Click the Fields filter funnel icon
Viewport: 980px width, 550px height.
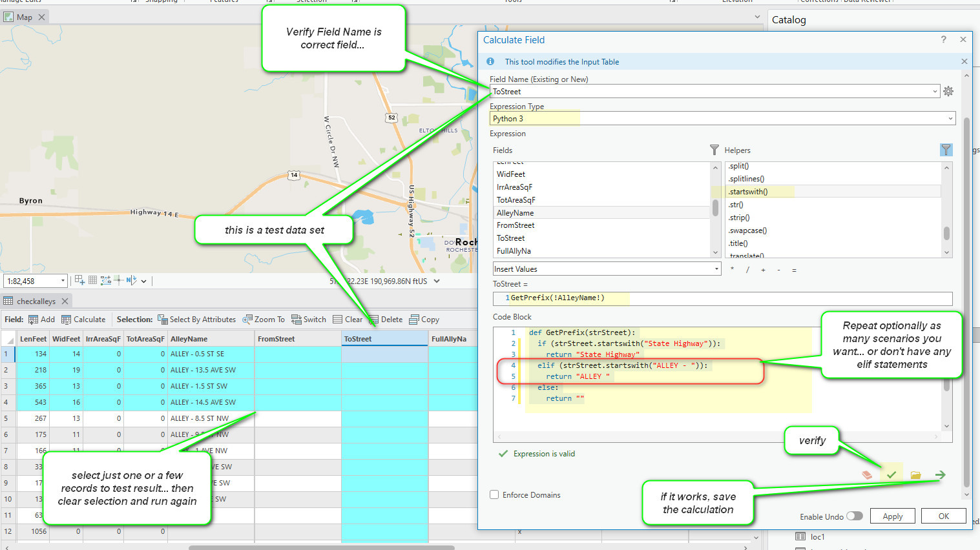click(x=714, y=150)
